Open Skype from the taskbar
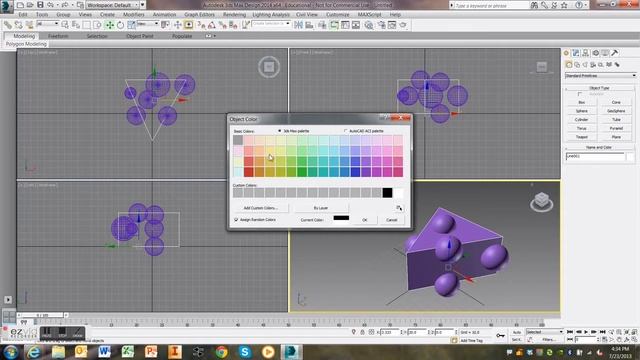Image resolution: width=640 pixels, height=360 pixels. click(245, 351)
